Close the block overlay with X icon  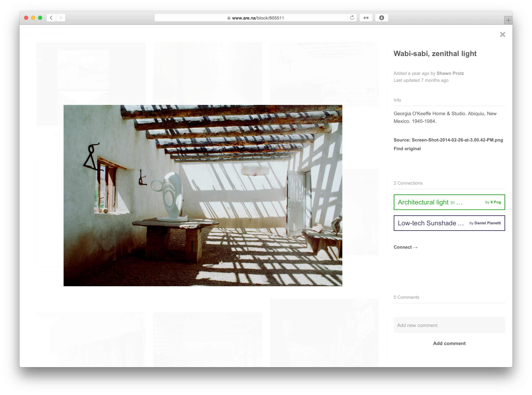502,35
